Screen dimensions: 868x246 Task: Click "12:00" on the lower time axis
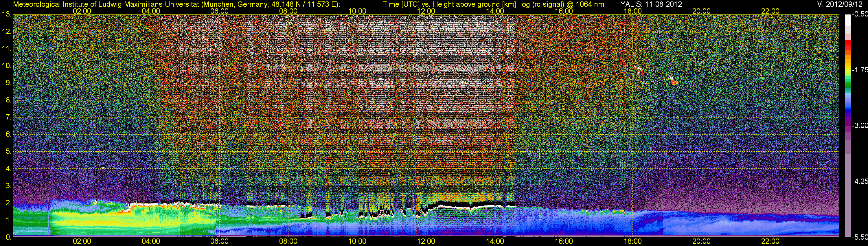(426, 242)
